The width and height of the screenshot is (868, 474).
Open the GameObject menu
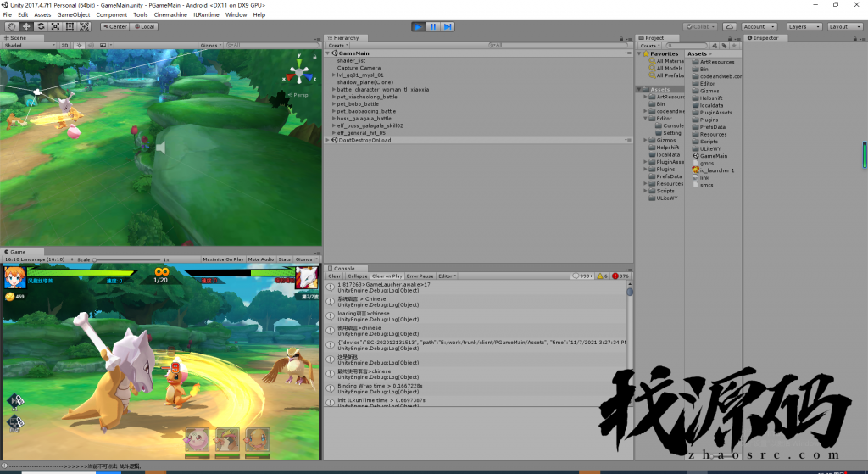coord(74,15)
